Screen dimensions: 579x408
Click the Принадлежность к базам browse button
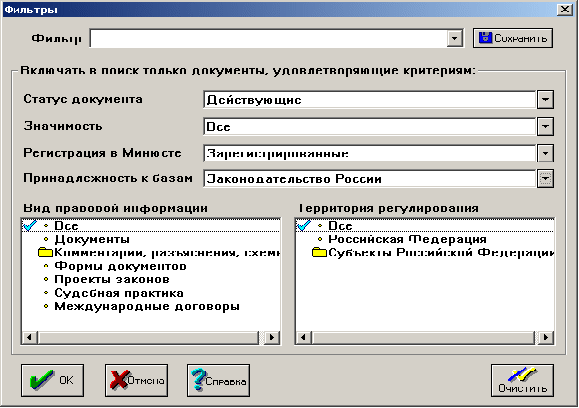(545, 179)
